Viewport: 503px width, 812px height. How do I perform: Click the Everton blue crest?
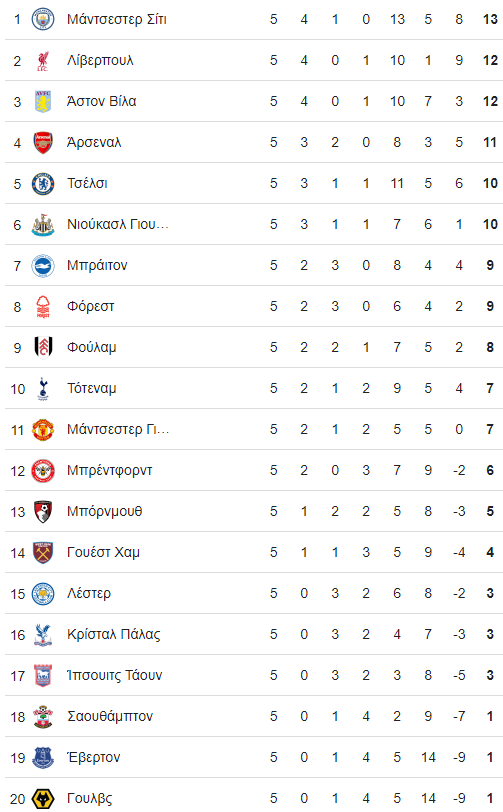point(43,758)
